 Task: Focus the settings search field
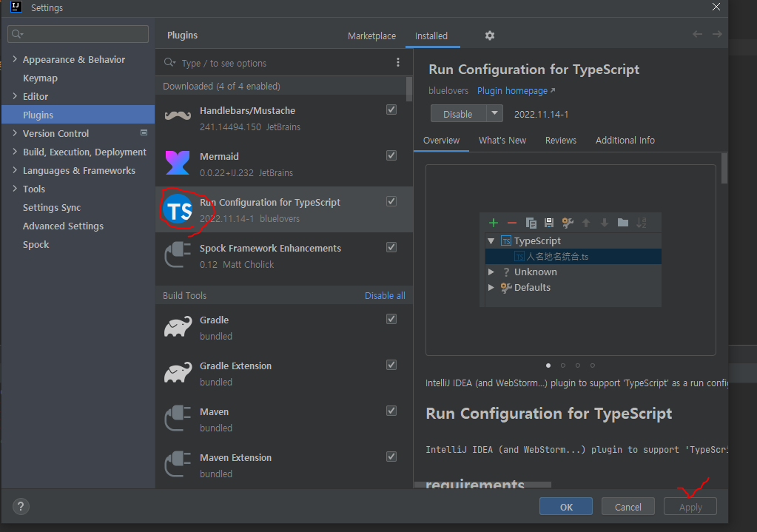pos(78,34)
